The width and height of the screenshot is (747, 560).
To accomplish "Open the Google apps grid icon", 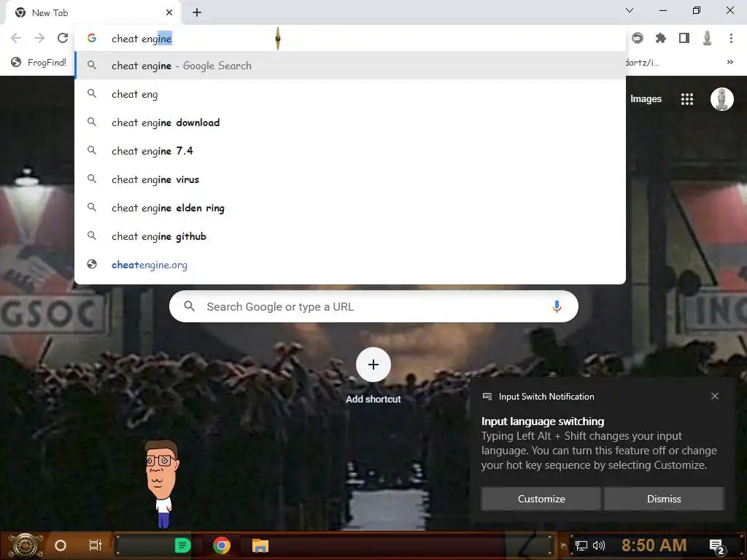I will point(687,99).
